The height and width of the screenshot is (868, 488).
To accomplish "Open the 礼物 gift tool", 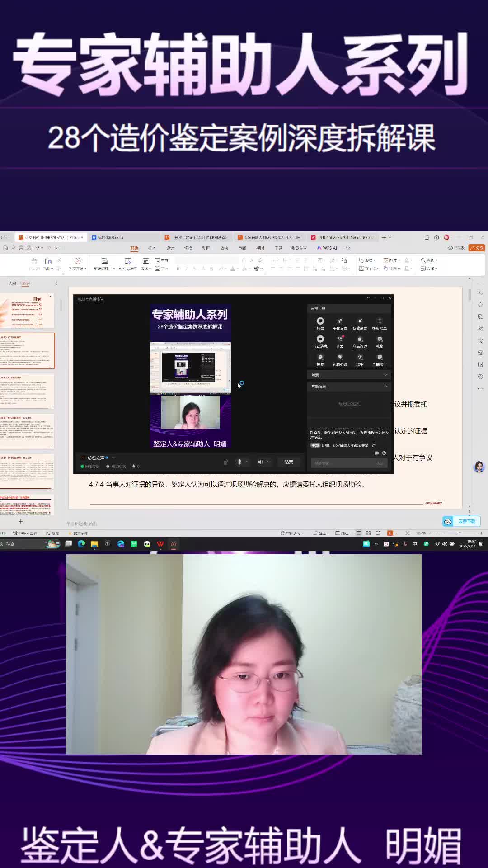I will pos(380,342).
